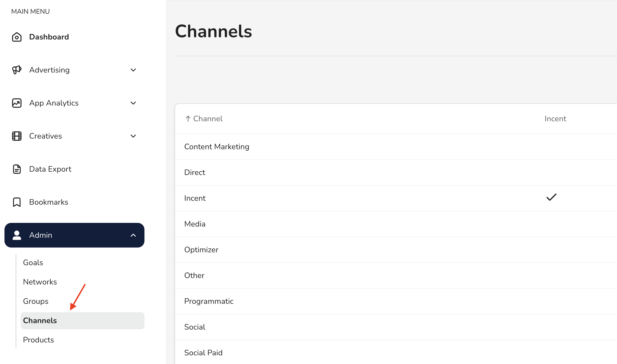
Task: Select the Content Marketing channel row
Action: coord(396,147)
